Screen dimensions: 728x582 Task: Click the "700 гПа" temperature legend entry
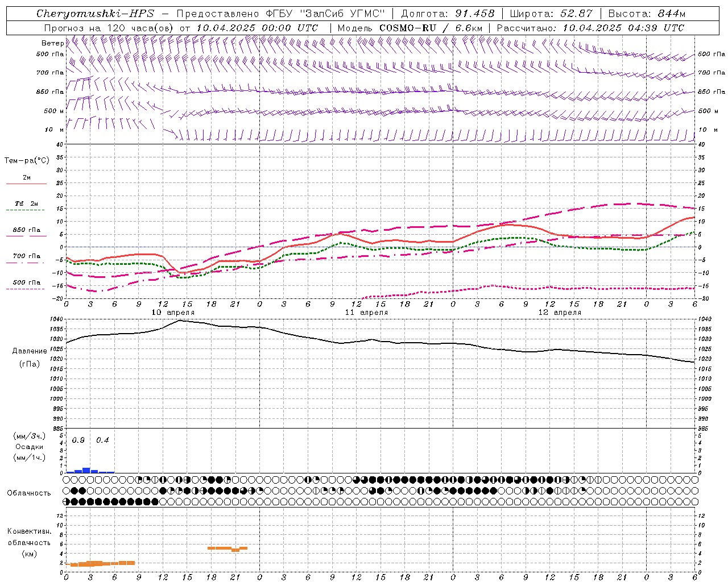[27, 256]
